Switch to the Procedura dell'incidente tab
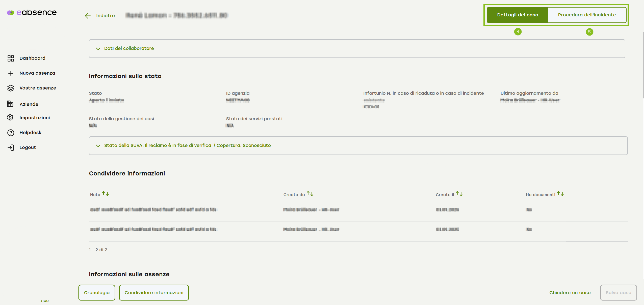 587,15
